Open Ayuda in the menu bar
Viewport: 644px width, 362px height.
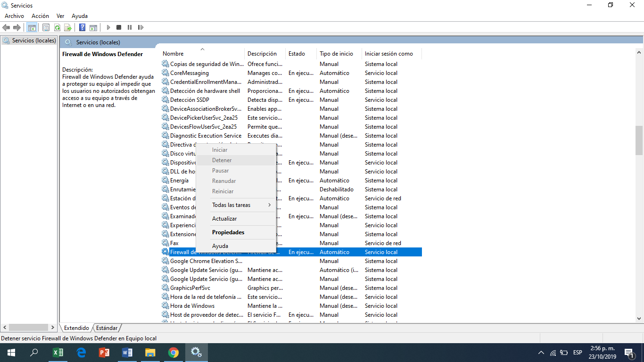coord(80,16)
